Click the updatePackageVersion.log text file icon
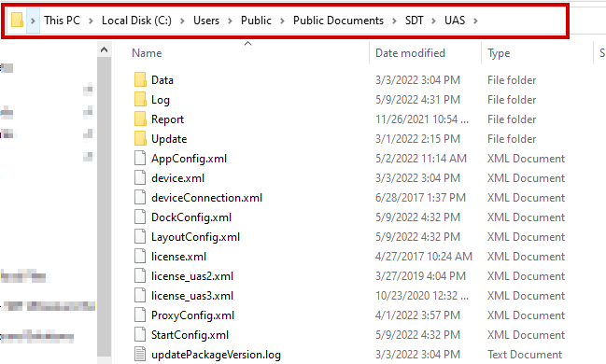Image resolution: width=606 pixels, height=364 pixels. 140,354
